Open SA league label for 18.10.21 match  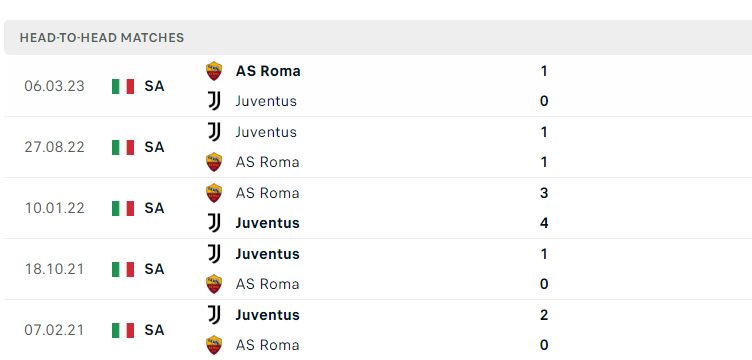(154, 269)
